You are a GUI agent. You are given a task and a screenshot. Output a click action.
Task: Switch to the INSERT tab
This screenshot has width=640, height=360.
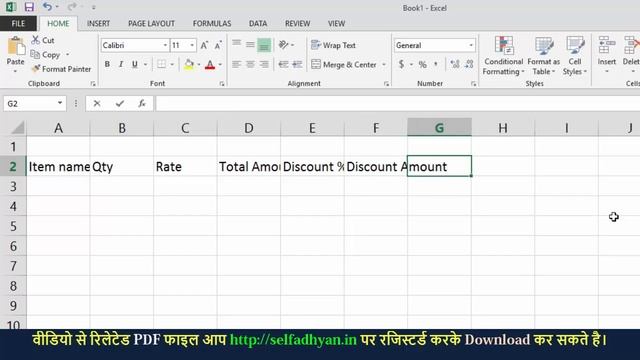(x=98, y=24)
